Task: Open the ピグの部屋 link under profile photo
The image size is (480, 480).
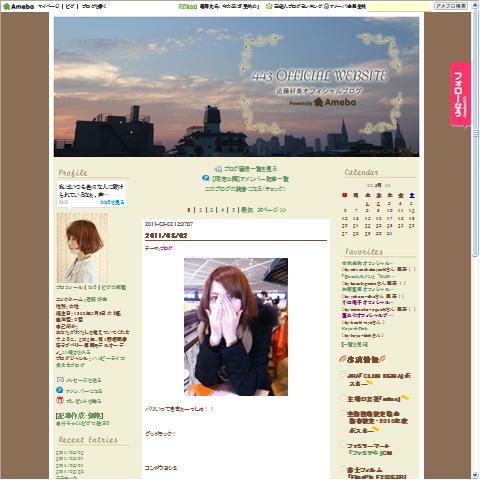Action: 113,287
